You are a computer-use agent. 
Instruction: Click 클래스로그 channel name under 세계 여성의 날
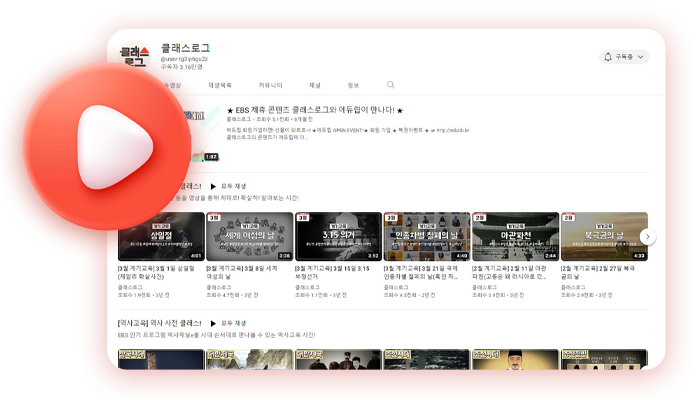[218, 288]
